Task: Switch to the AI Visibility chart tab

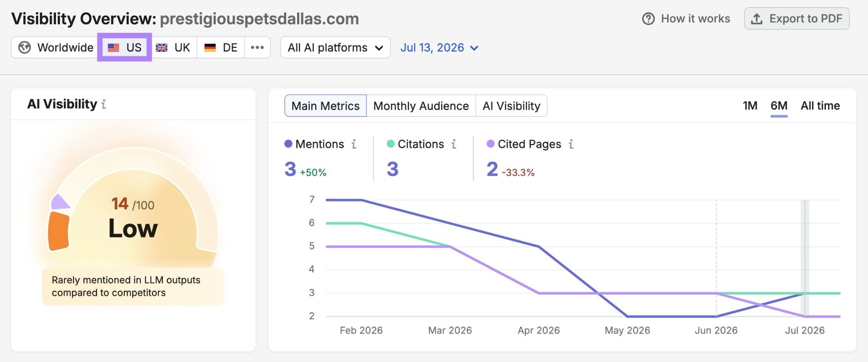Action: pyautogui.click(x=512, y=106)
